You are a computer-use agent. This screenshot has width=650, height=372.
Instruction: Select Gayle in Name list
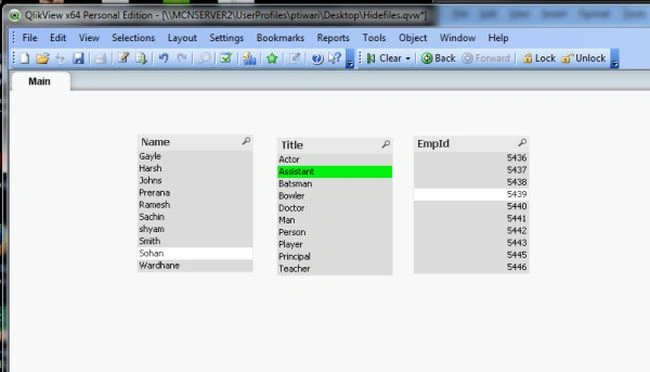pyautogui.click(x=195, y=156)
